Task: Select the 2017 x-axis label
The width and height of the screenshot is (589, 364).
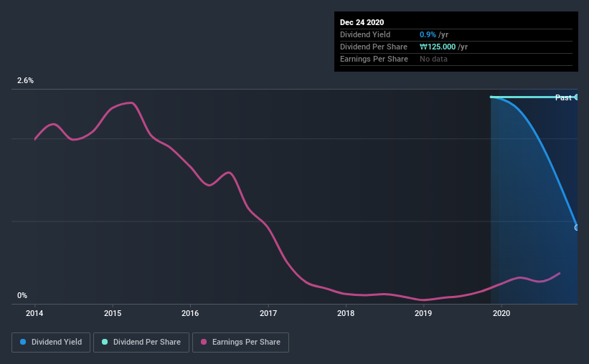Action: point(268,313)
